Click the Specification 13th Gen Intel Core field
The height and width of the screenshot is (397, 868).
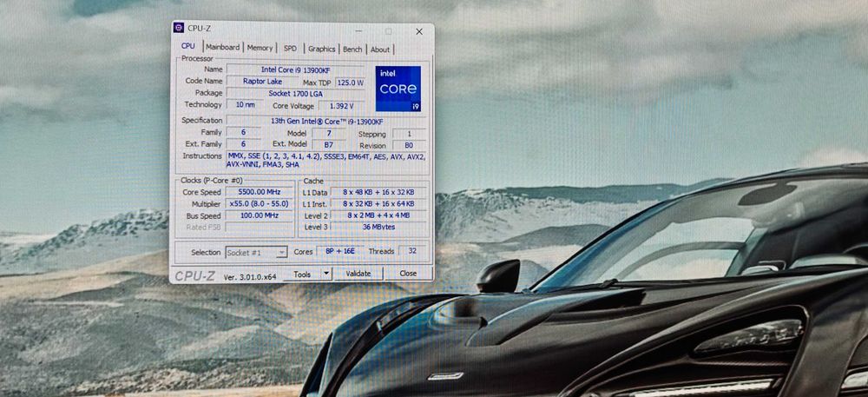click(x=326, y=122)
